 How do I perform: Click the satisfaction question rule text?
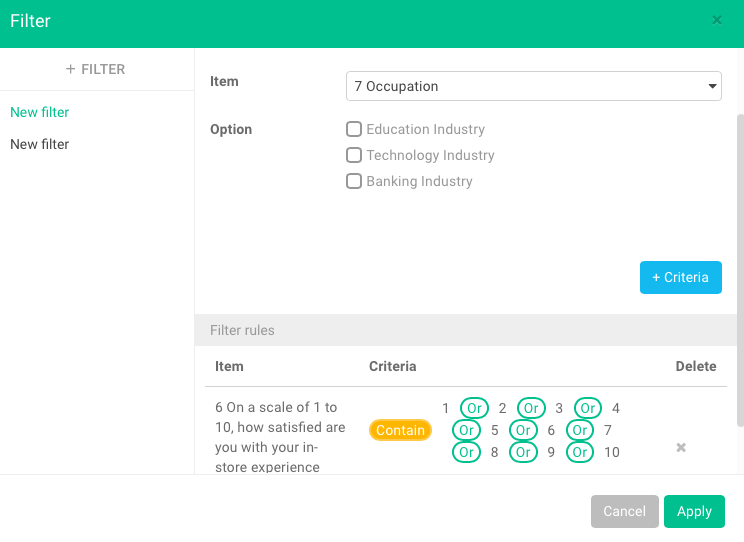click(x=280, y=437)
